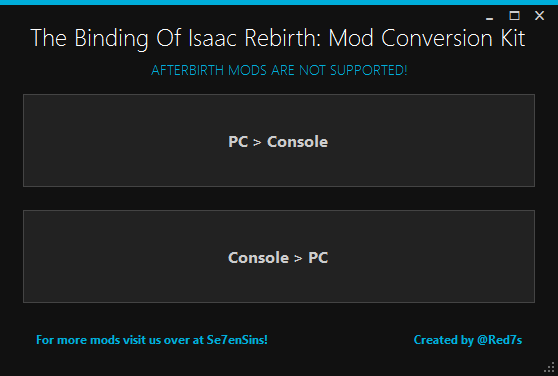Click the Console > PC conversion button

[x=279, y=256]
